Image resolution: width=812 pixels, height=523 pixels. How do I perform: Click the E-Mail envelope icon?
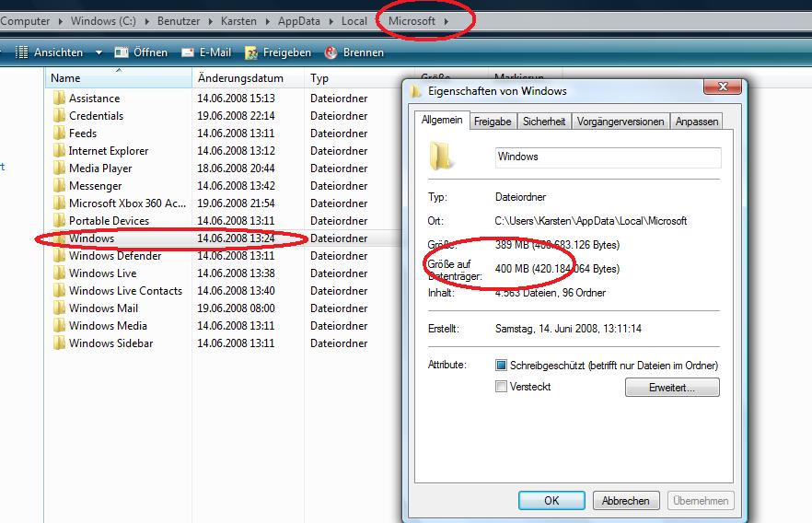coord(188,52)
